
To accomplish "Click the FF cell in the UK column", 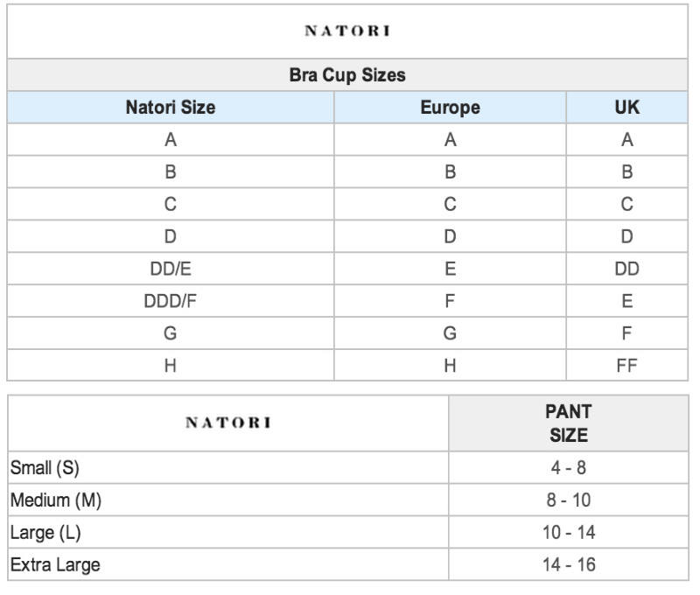I will coord(626,366).
